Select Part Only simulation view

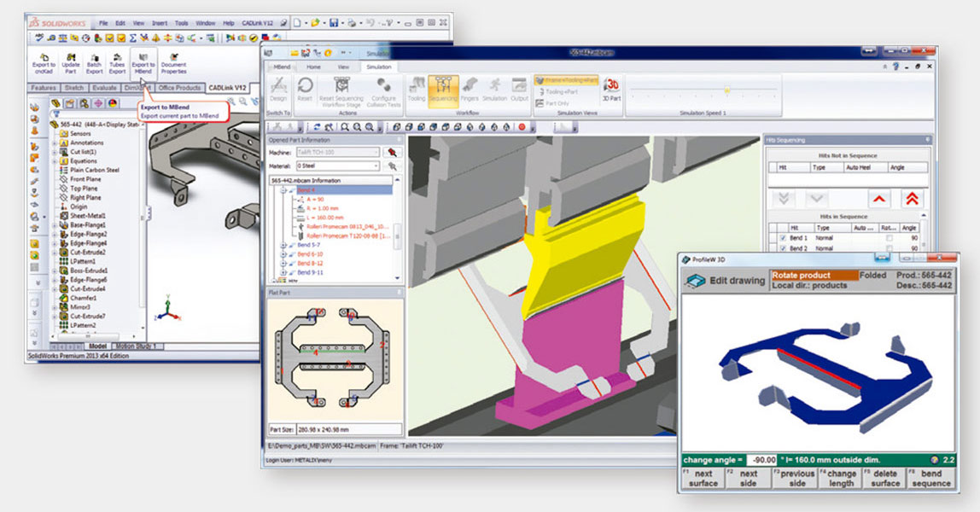(551, 103)
